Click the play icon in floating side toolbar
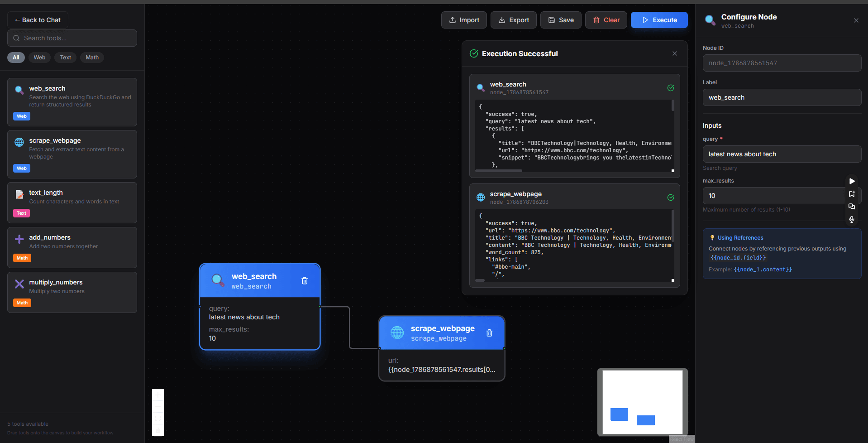This screenshot has height=443, width=868. coord(852,181)
